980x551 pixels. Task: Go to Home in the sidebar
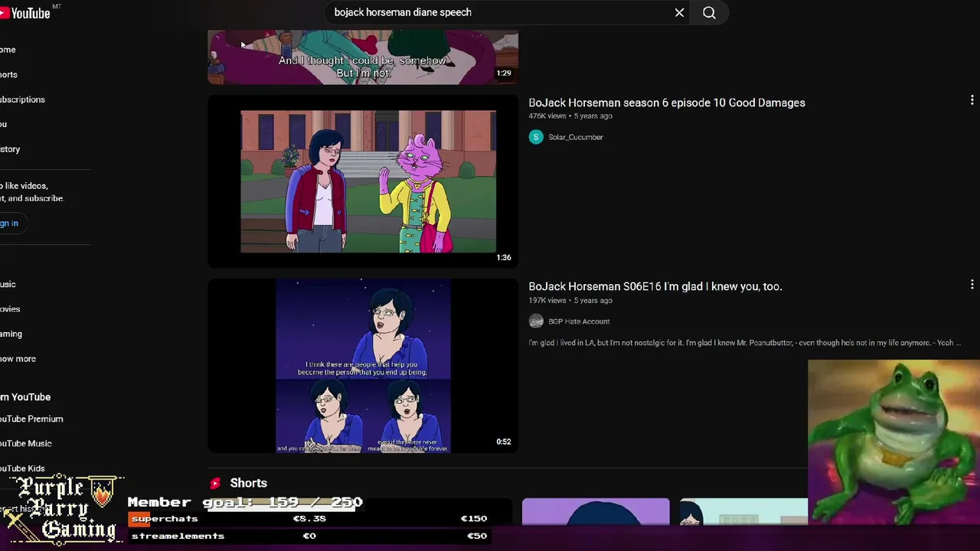(x=8, y=50)
